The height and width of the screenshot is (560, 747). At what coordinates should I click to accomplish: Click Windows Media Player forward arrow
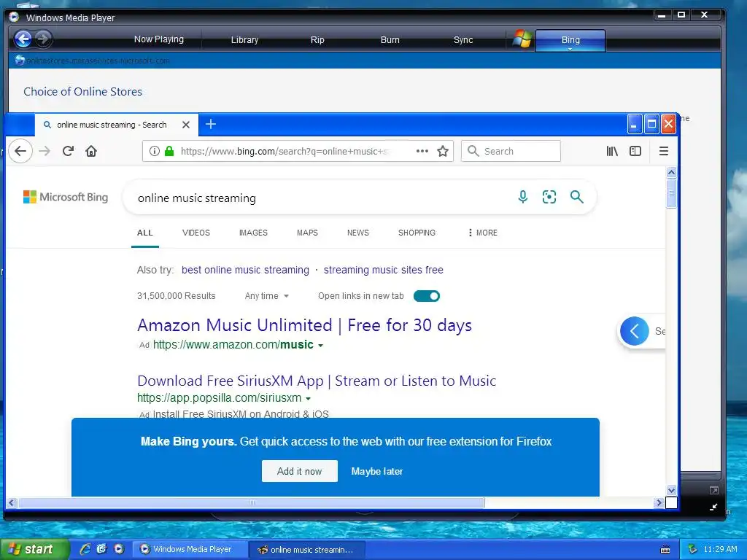tap(43, 39)
